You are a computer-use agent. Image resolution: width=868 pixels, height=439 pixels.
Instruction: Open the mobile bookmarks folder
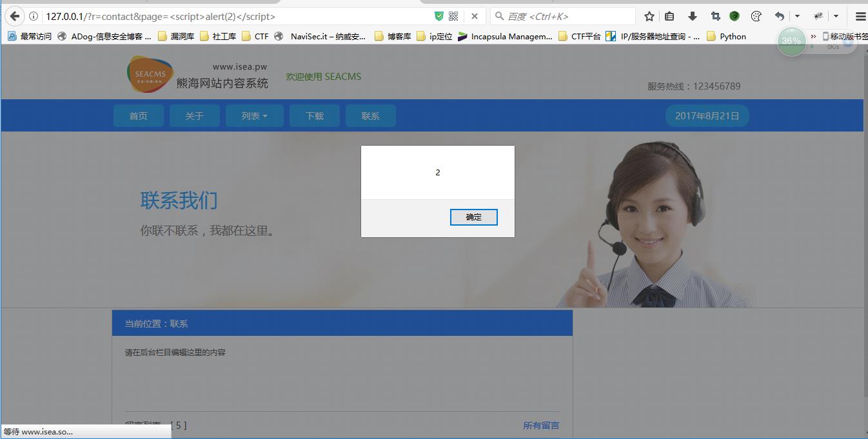coord(845,37)
